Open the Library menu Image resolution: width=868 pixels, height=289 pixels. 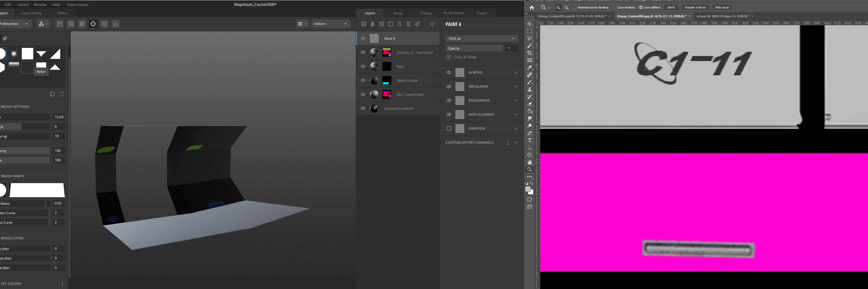point(23,5)
